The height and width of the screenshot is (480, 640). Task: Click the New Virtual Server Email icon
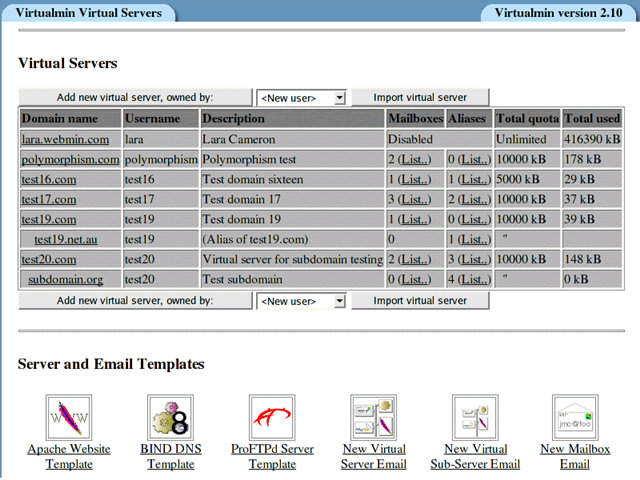374,417
